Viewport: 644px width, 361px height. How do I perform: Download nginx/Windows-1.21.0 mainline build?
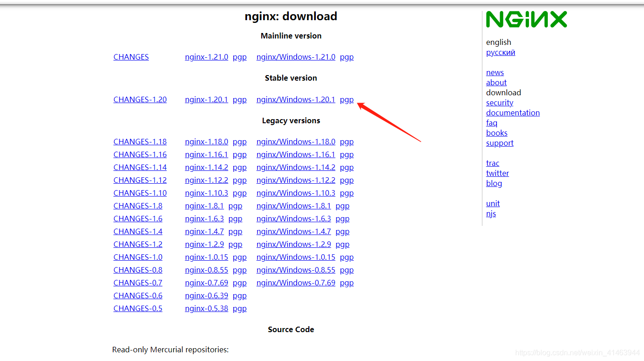pyautogui.click(x=296, y=57)
